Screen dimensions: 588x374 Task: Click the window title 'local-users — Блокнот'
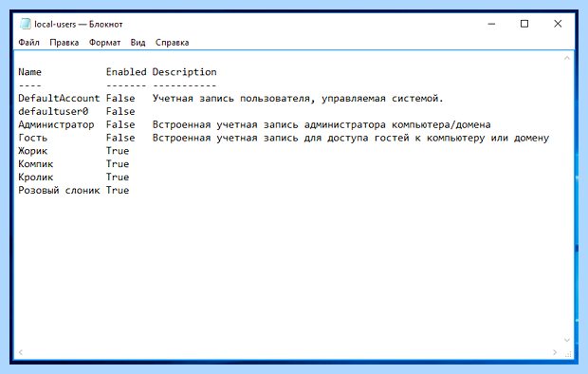tap(79, 24)
